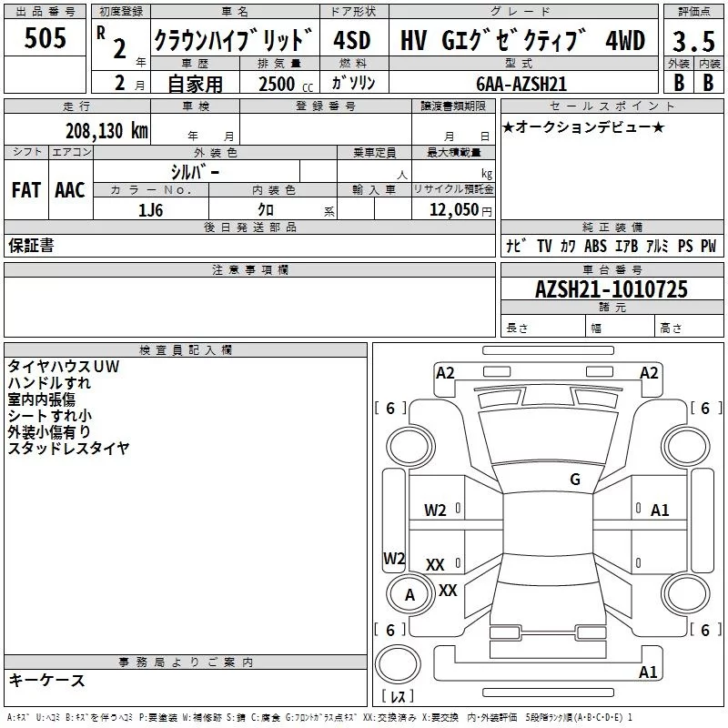Click the circled A mark on the wheel
Image resolution: width=728 pixels, height=728 pixels.
(x=409, y=595)
